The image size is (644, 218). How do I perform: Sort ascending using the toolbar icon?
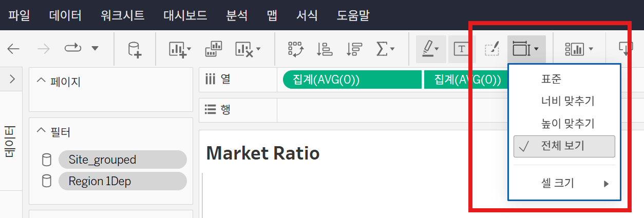click(x=325, y=49)
